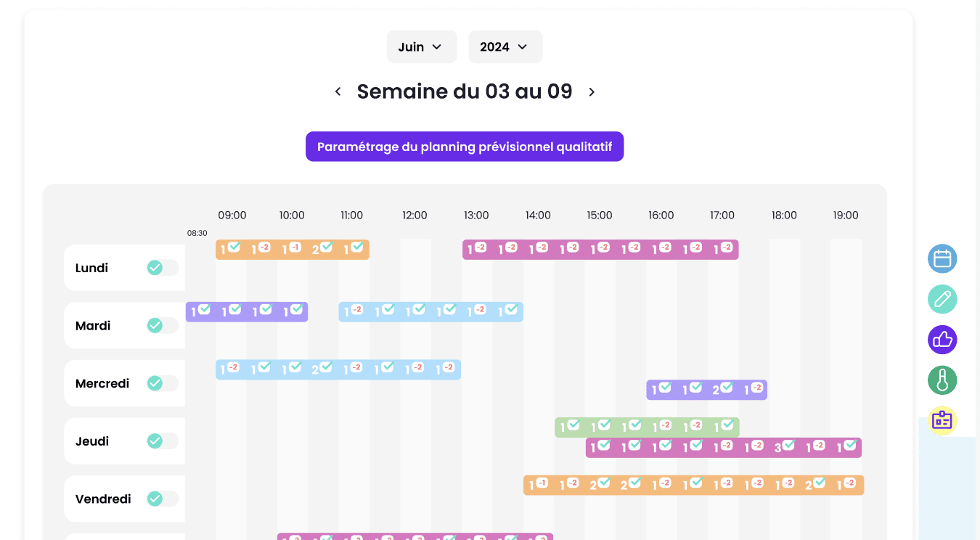This screenshot has height=540, width=980.
Task: Open the Juin month dropdown
Action: [x=422, y=46]
